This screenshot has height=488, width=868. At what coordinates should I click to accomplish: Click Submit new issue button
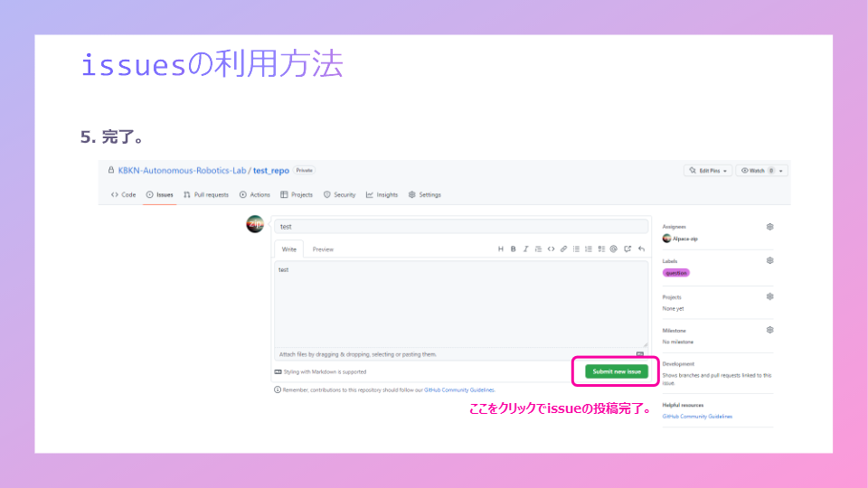[x=616, y=371]
